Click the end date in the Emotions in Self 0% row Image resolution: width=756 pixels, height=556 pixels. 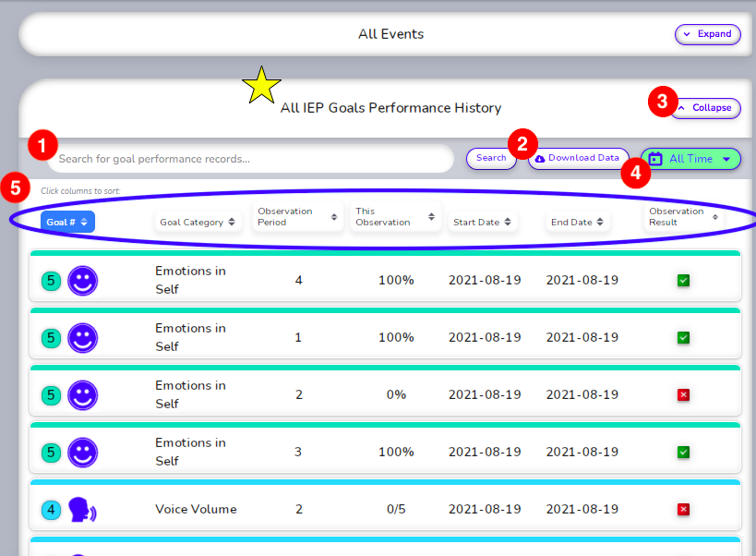click(582, 395)
